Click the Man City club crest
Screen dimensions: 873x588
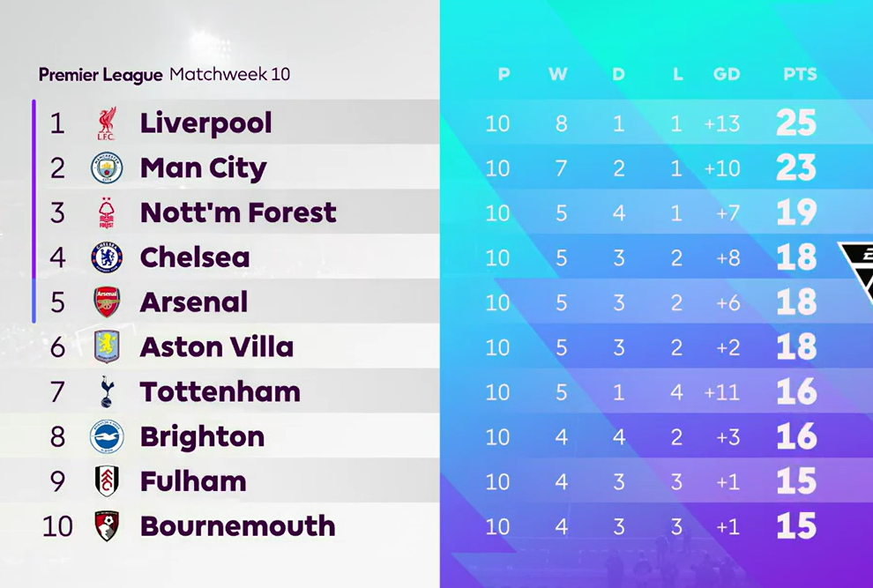(107, 168)
